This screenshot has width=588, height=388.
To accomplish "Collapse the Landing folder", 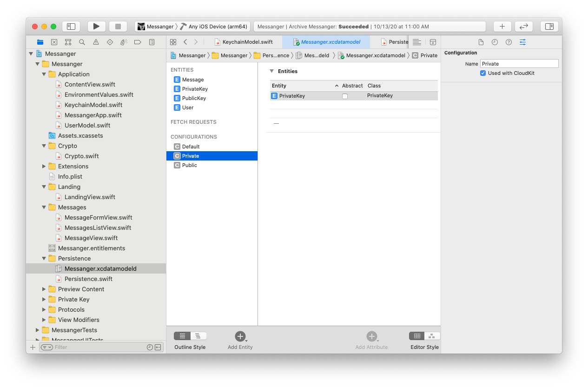I will (44, 187).
